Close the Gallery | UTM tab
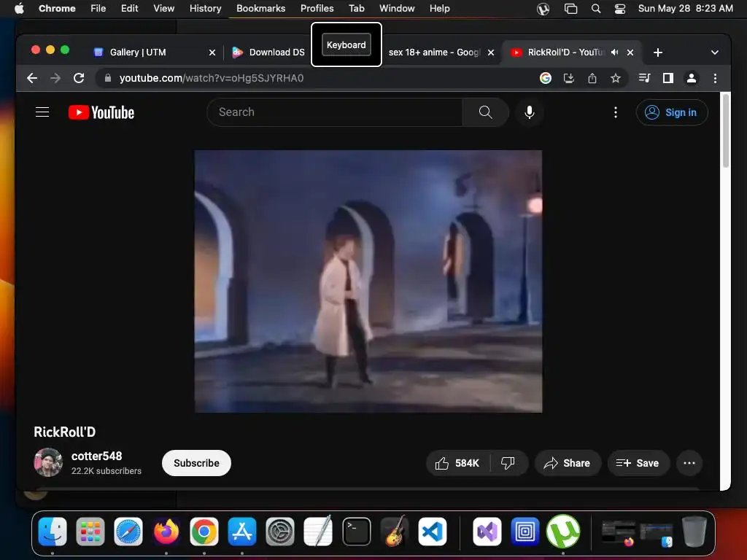 [x=212, y=52]
